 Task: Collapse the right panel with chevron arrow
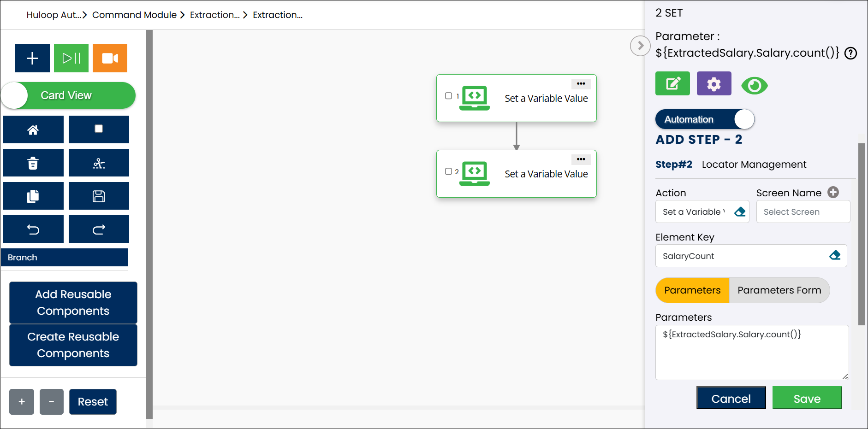pos(640,46)
